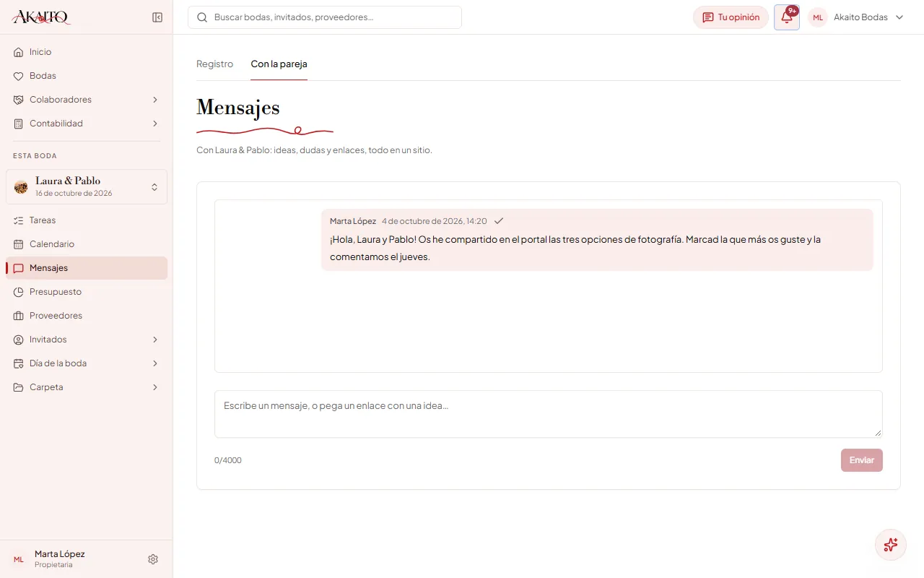The width and height of the screenshot is (924, 578).
Task: Select Mensajes in sidebar
Action: [x=87, y=268]
